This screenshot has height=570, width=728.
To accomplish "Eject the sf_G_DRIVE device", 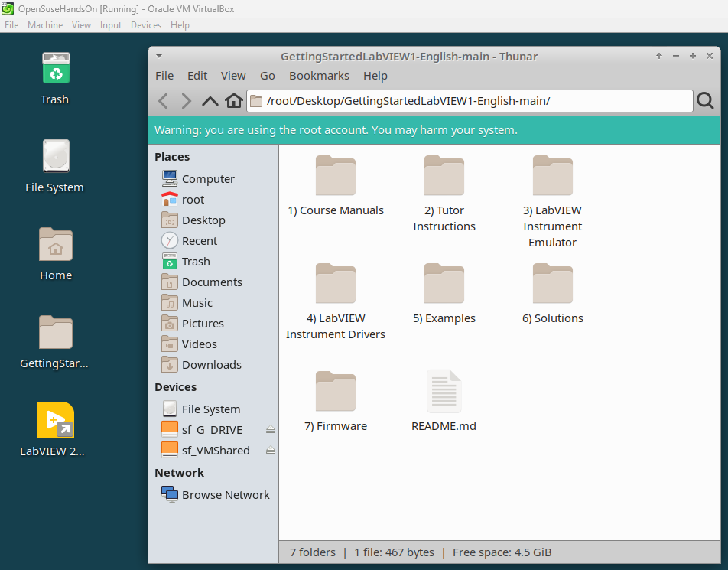I will (x=270, y=430).
